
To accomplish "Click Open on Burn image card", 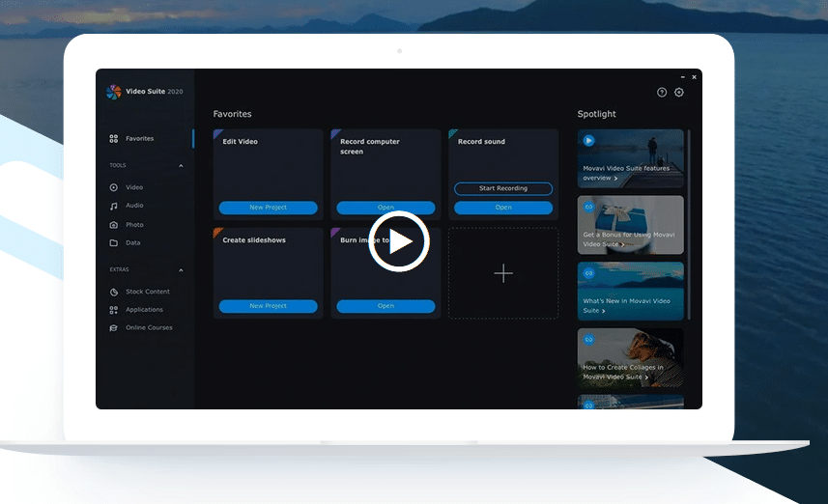I will coord(385,306).
